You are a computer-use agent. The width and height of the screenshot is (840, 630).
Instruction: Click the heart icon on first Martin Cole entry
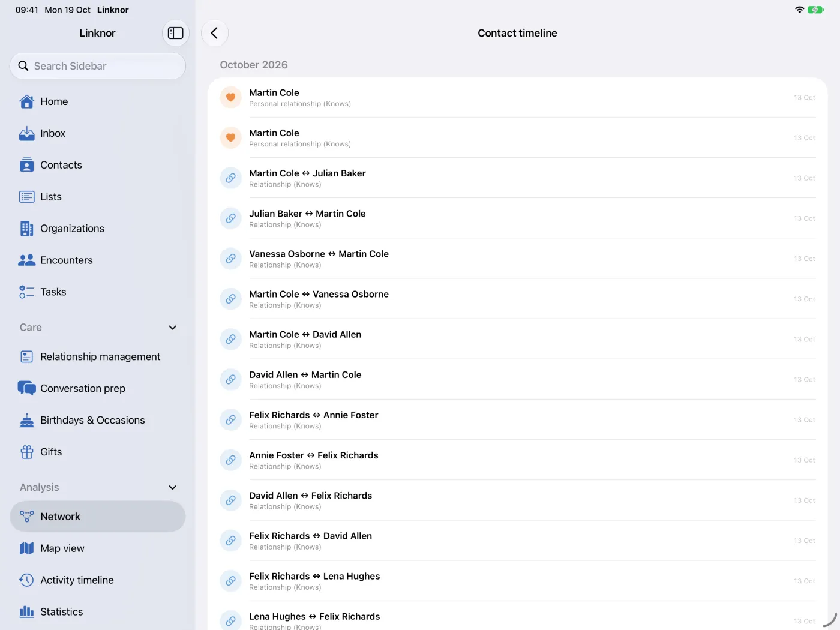(230, 97)
